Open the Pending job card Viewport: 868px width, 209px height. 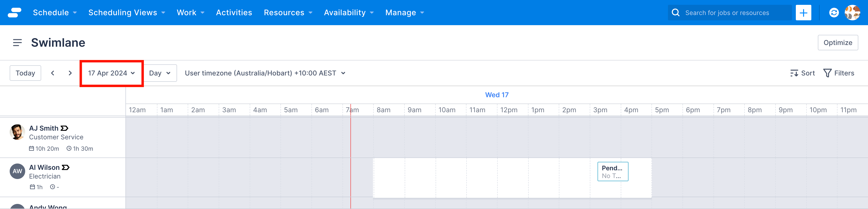[612, 172]
